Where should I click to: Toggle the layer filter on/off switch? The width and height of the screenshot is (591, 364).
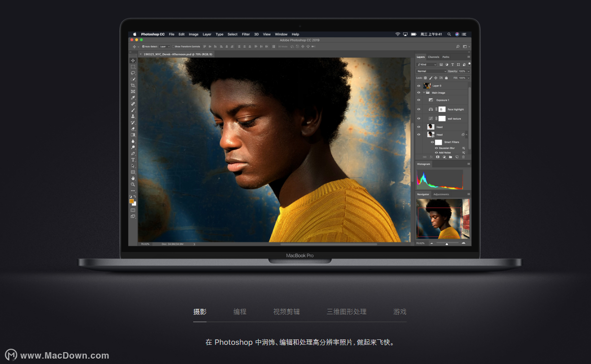tap(469, 64)
